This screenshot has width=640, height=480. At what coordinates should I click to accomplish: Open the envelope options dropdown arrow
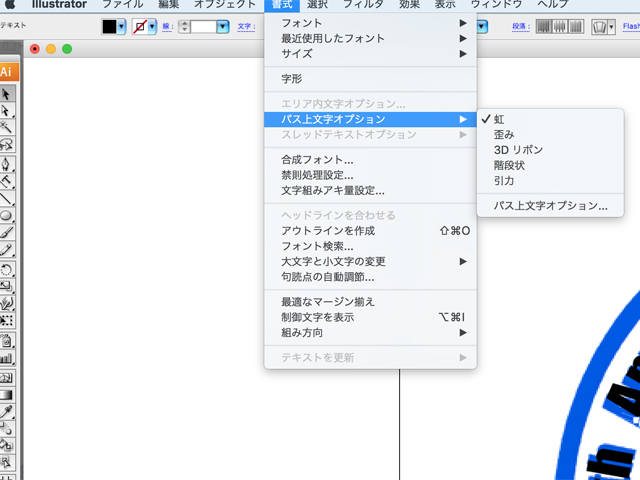(611, 27)
